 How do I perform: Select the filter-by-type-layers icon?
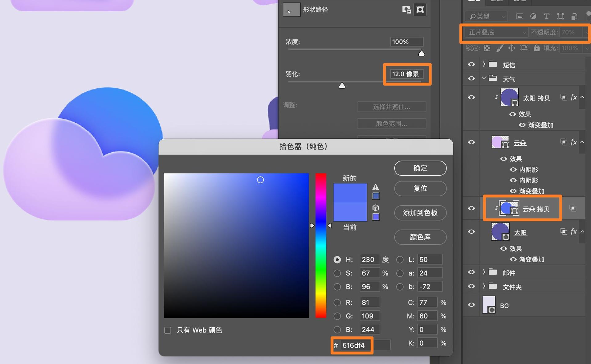(x=547, y=16)
